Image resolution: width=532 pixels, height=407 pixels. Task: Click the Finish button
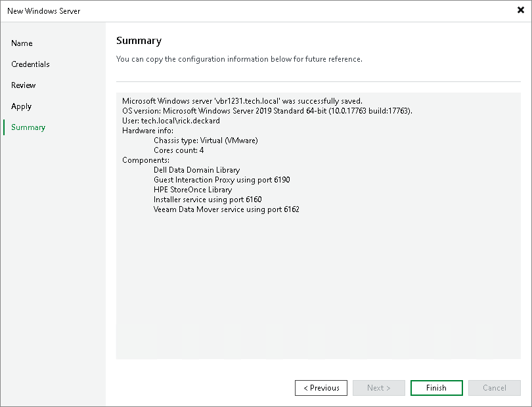436,388
